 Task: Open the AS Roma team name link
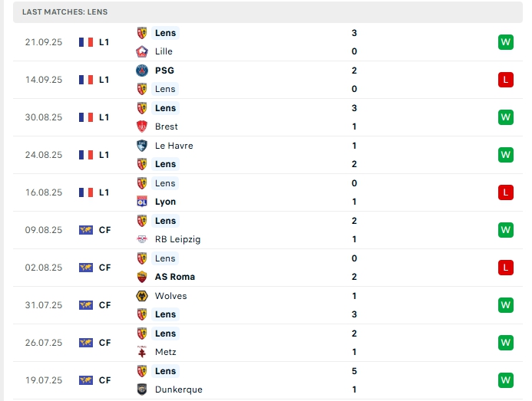pyautogui.click(x=175, y=277)
